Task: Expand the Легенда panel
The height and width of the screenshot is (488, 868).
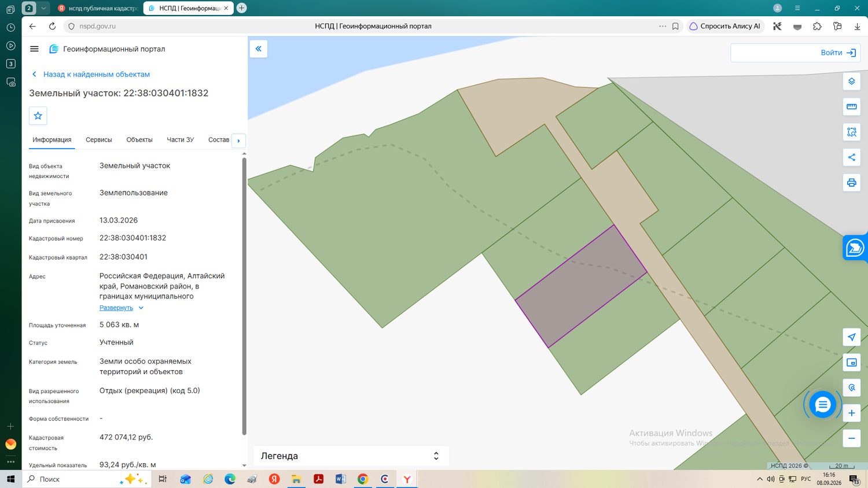Action: 351,456
